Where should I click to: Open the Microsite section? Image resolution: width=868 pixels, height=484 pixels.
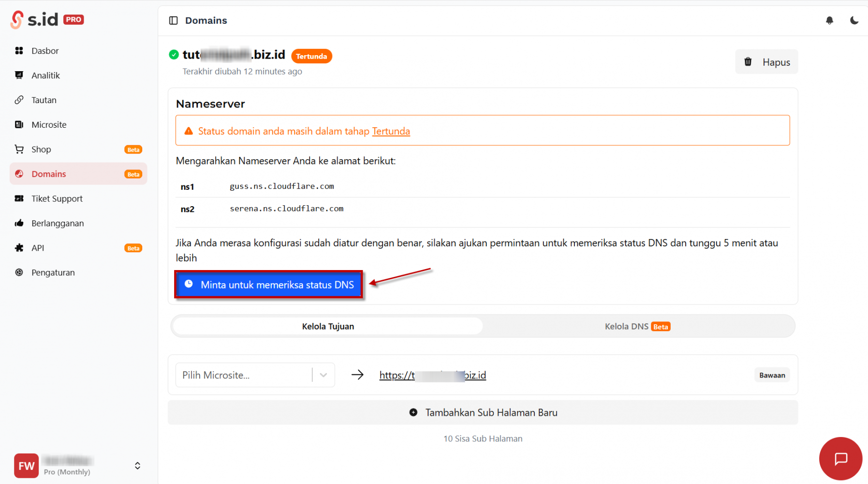(49, 125)
